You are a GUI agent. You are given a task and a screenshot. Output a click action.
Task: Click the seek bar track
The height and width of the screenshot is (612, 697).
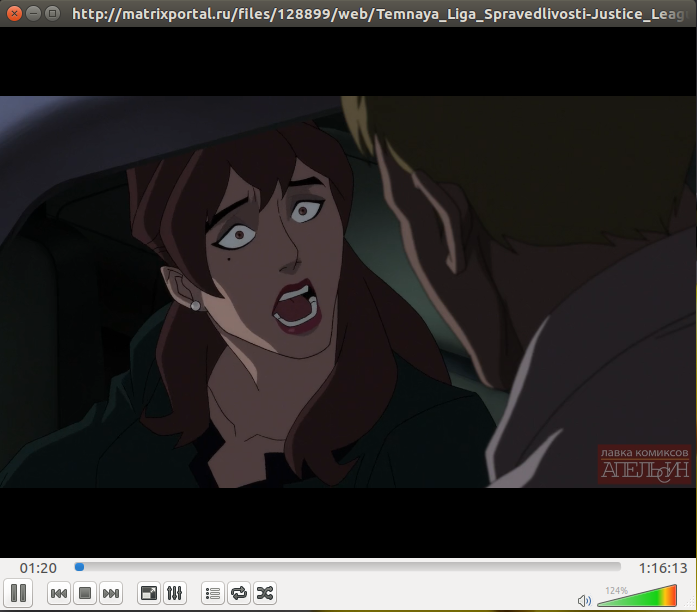(348, 566)
